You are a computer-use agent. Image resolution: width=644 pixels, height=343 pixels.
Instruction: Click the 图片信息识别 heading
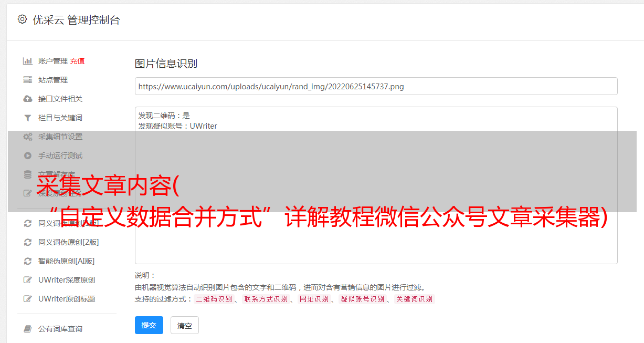(x=166, y=64)
